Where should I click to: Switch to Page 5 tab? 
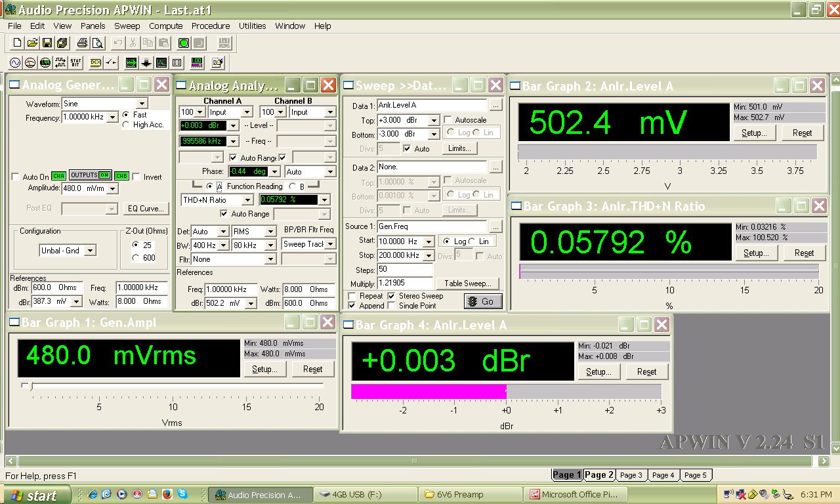pyautogui.click(x=696, y=474)
